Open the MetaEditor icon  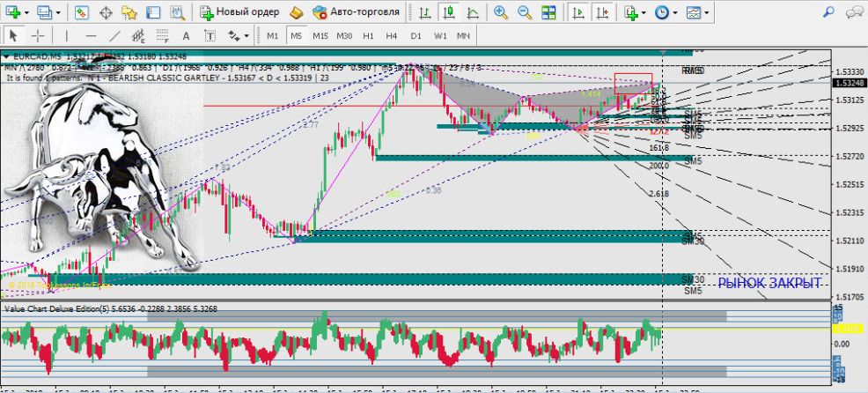point(296,11)
